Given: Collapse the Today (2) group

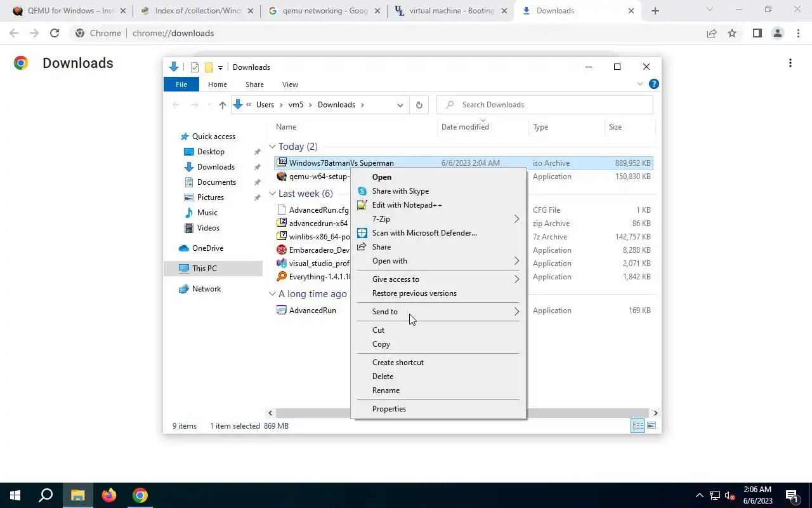Looking at the screenshot, I should 272,147.
